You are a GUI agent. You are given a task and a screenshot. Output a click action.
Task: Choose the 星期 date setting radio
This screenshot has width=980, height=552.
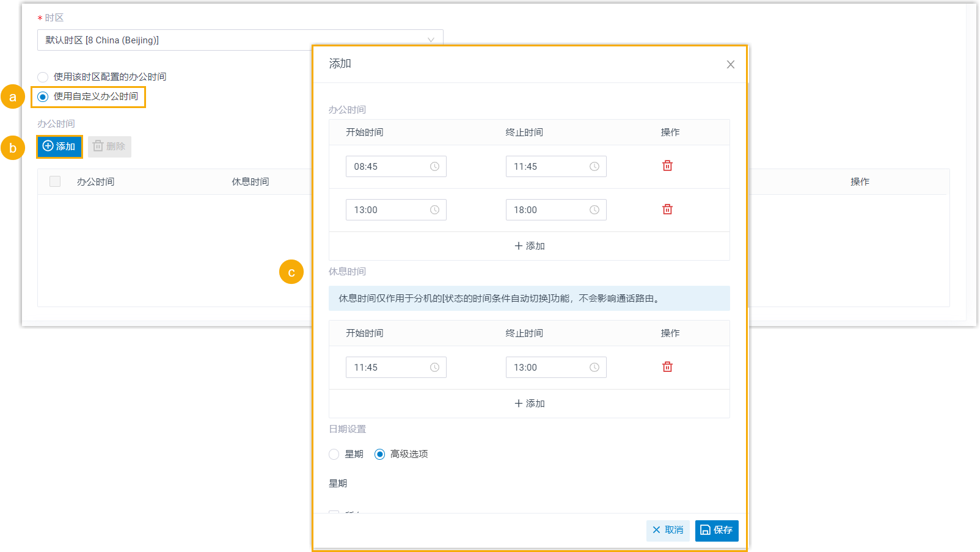pyautogui.click(x=334, y=454)
